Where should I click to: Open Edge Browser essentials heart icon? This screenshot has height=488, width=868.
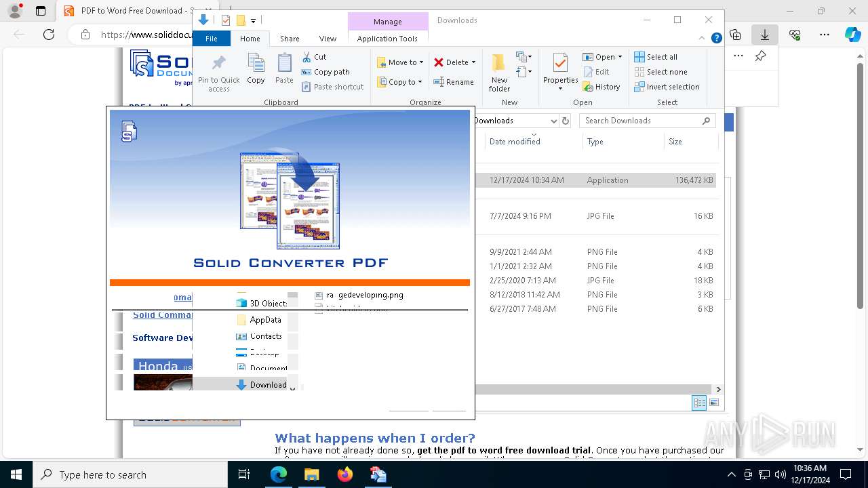coord(795,34)
